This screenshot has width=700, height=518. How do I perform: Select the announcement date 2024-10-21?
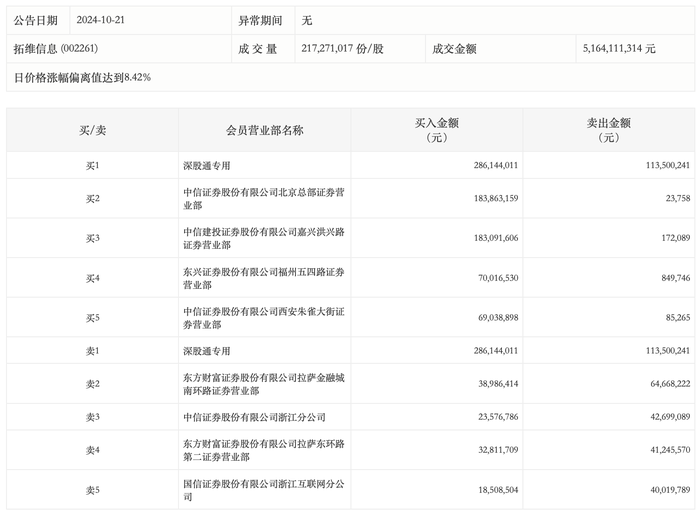(x=100, y=20)
